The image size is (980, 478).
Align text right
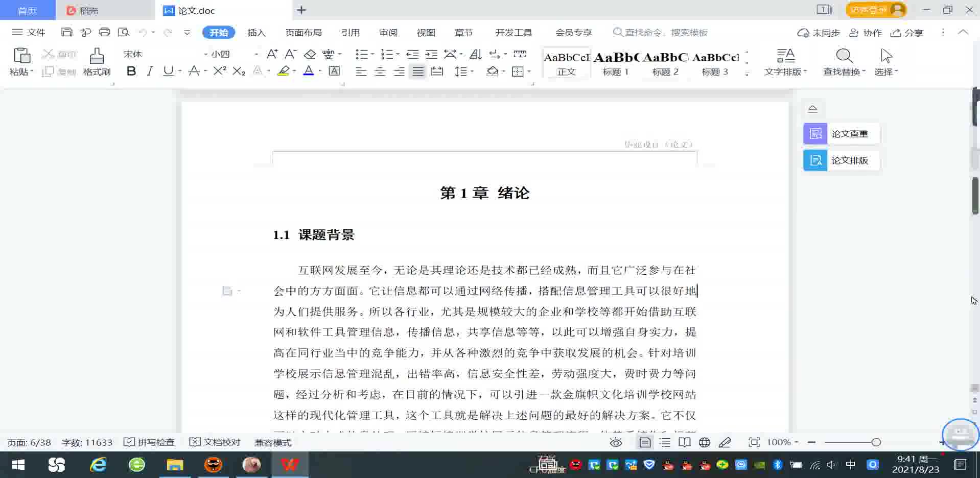399,71
